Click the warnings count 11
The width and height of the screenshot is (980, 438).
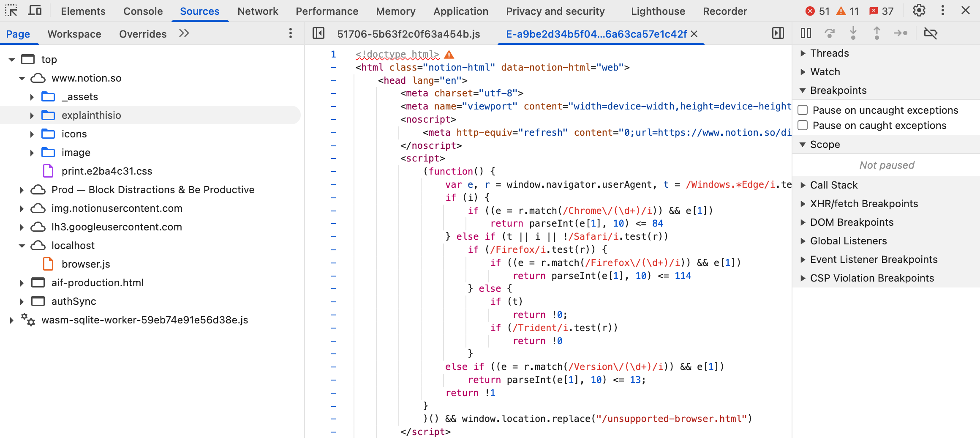[x=848, y=11]
